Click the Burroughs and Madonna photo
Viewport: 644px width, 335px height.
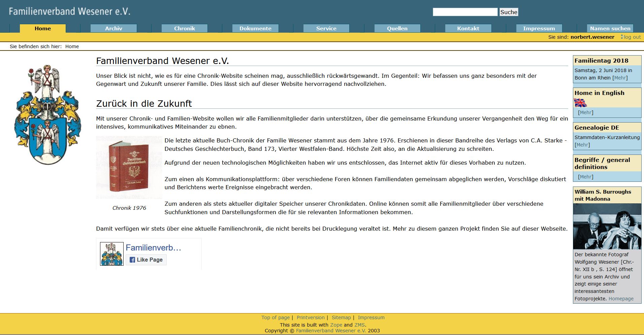[607, 227]
